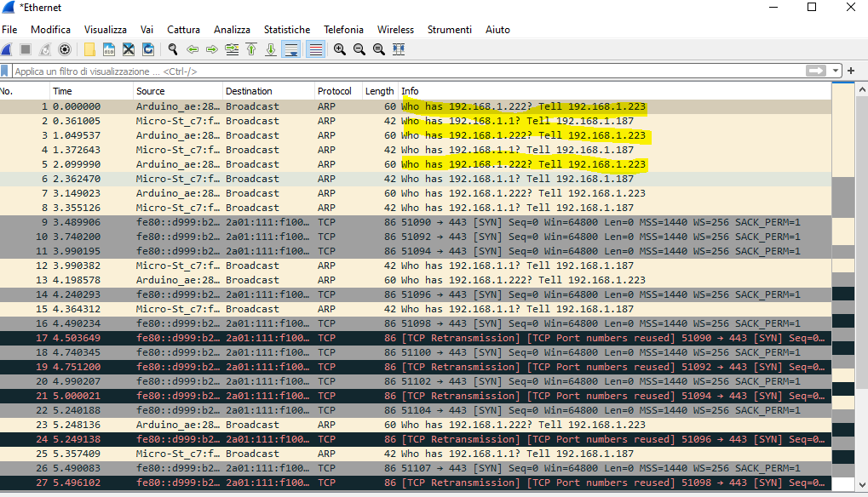Zoom in on packet list text
The height and width of the screenshot is (497, 868).
[x=340, y=49]
